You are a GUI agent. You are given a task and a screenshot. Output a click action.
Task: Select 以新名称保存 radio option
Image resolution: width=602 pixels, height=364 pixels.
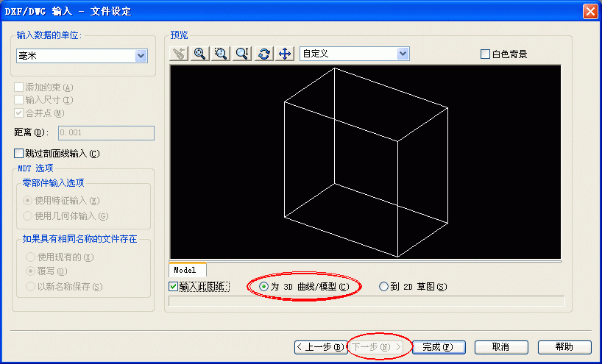[x=30, y=287]
